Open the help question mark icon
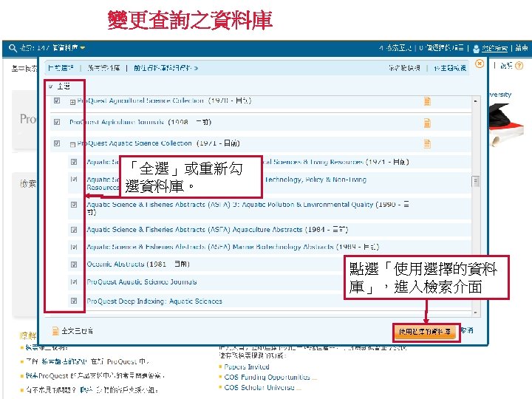This screenshot has height=399, width=532. tap(519, 66)
